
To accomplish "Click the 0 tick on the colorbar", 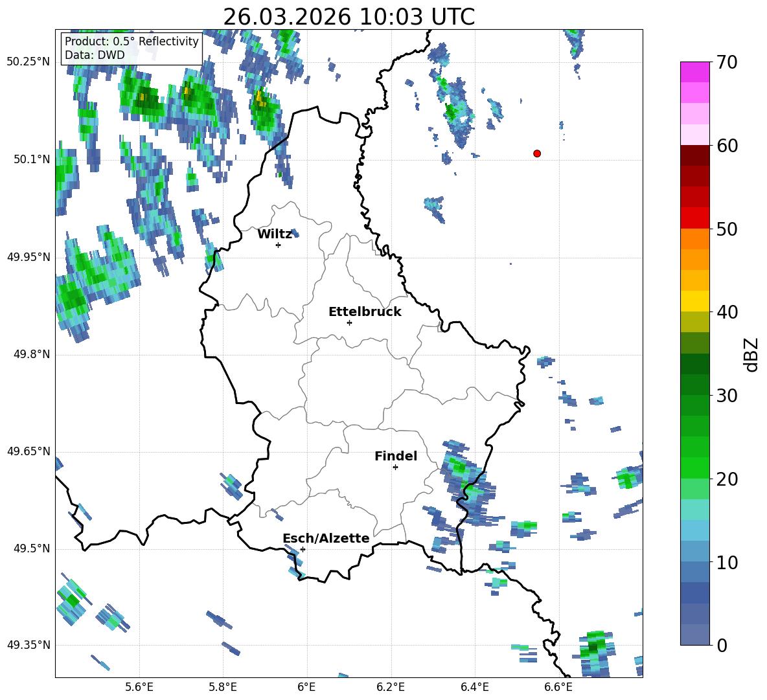I will 722,645.
